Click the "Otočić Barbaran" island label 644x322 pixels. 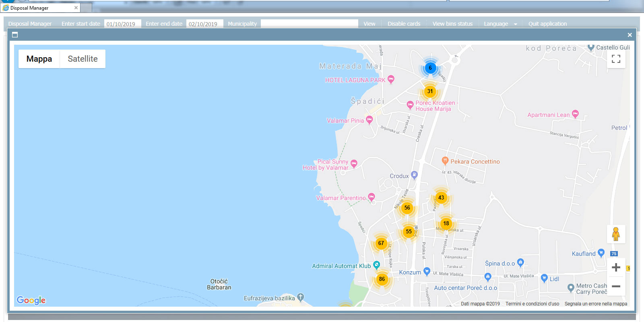[219, 284]
